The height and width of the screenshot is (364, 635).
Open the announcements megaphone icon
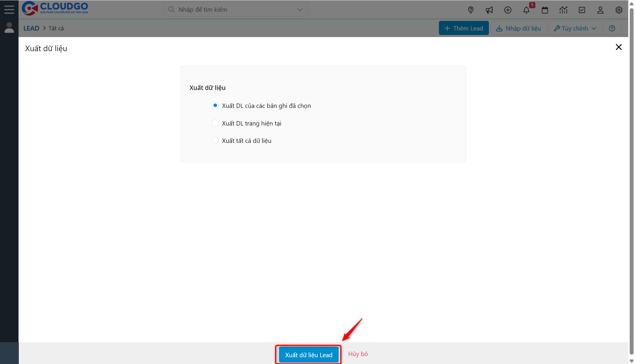coord(489,10)
